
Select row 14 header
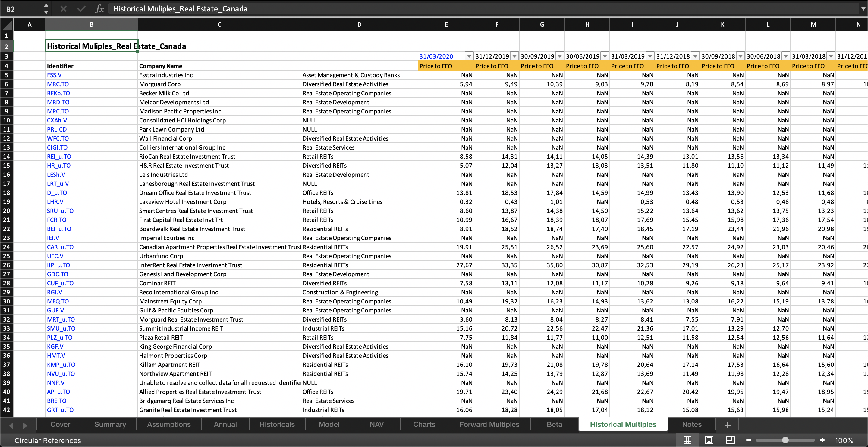pyautogui.click(x=6, y=157)
